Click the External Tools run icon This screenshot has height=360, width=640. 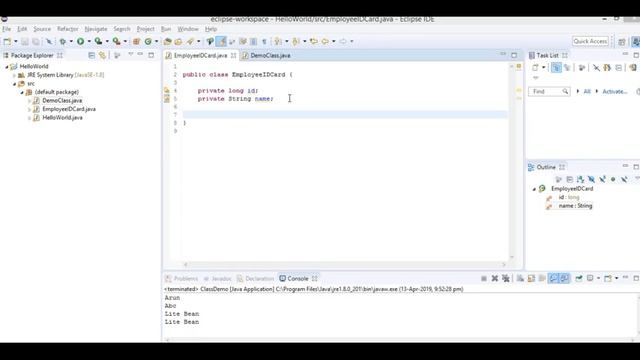(x=116, y=41)
